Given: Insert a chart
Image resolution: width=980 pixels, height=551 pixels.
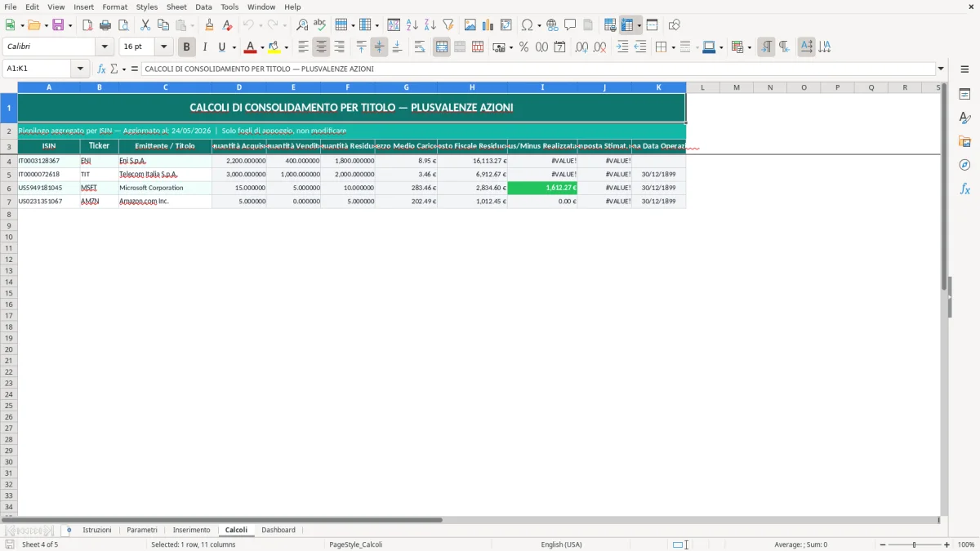Looking at the screenshot, I should tap(488, 25).
